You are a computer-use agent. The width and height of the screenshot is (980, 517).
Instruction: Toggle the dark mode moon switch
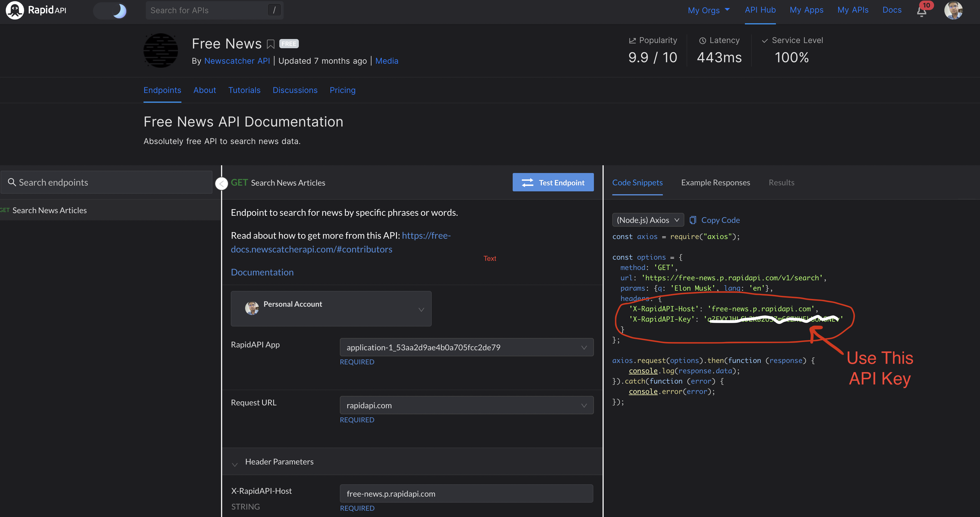pos(111,11)
